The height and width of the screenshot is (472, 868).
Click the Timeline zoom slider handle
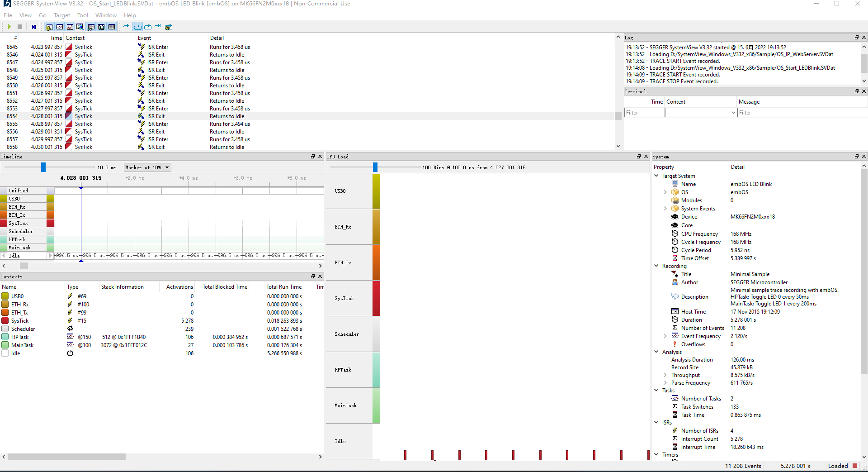click(43, 167)
